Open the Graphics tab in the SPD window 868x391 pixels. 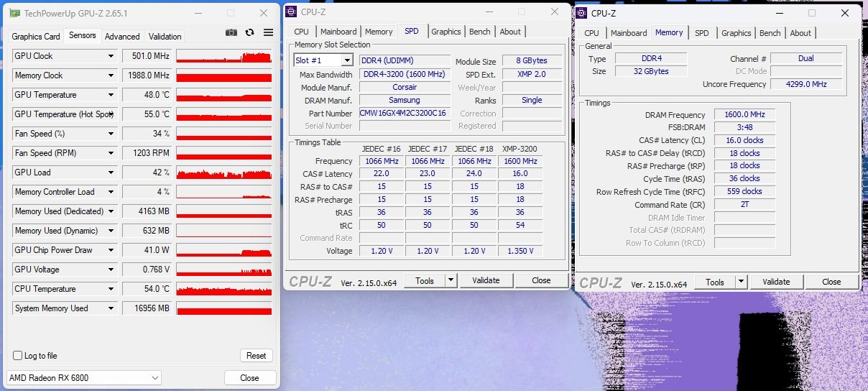[446, 32]
